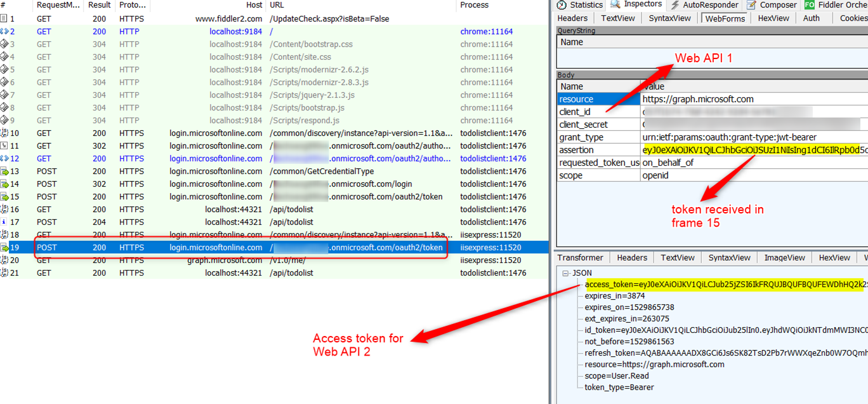The height and width of the screenshot is (404, 868).
Task: Select the /Content/site.css session row
Action: tap(273, 57)
